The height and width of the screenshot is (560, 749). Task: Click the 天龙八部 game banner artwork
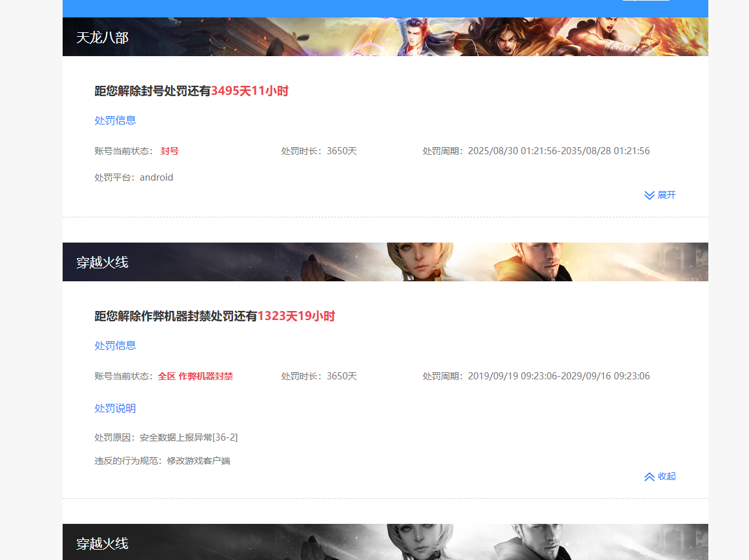point(385,37)
